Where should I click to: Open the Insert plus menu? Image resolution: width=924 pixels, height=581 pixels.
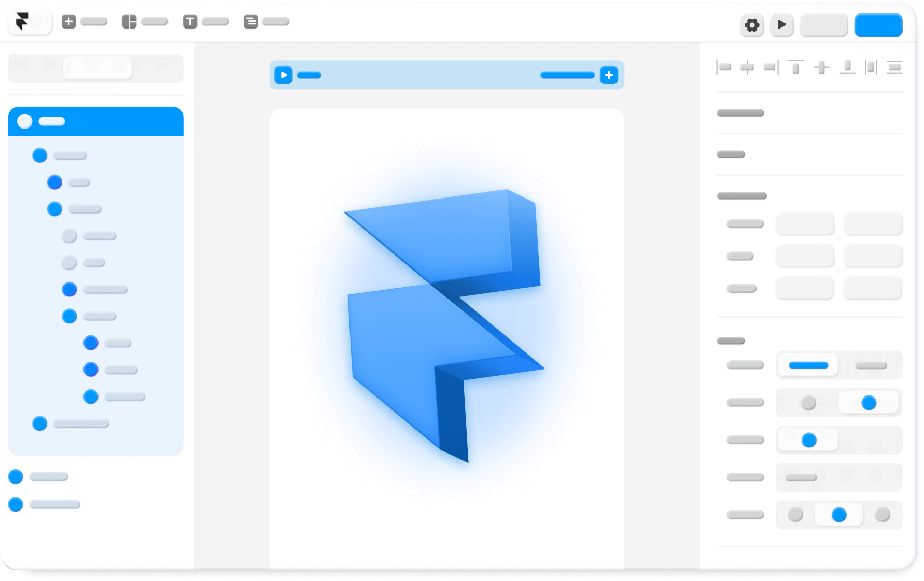pyautogui.click(x=68, y=21)
